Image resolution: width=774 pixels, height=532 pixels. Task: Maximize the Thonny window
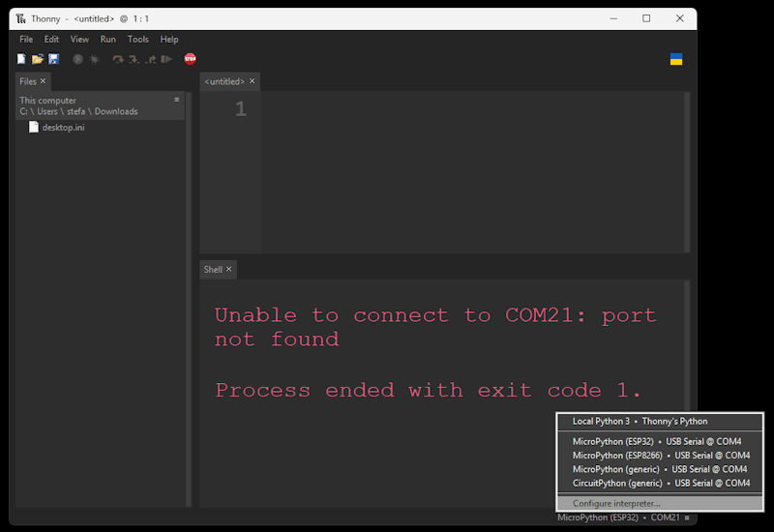(x=646, y=18)
